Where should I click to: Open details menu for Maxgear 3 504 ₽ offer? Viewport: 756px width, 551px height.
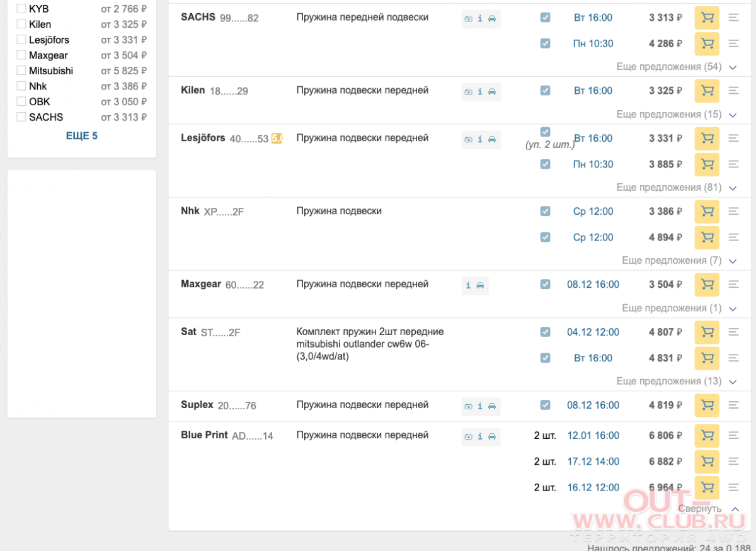point(733,285)
